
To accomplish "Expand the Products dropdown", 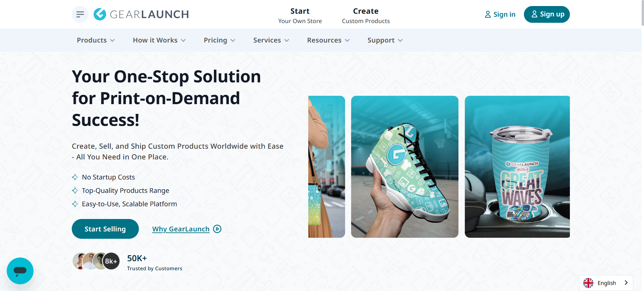I will click(x=96, y=40).
